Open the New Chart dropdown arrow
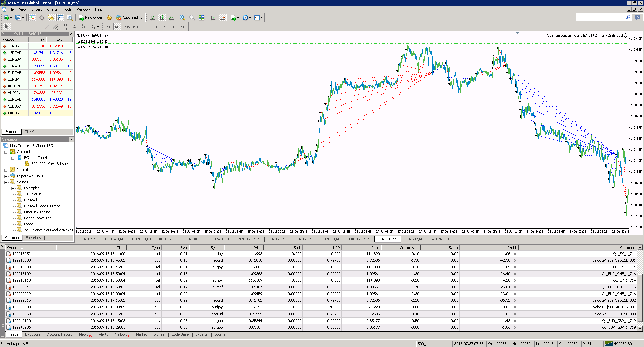Viewport: 644px width, 347px height. point(11,18)
